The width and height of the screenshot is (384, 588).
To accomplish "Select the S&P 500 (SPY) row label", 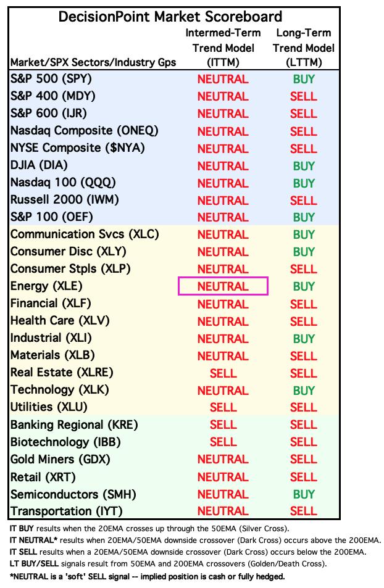I will click(x=51, y=79).
